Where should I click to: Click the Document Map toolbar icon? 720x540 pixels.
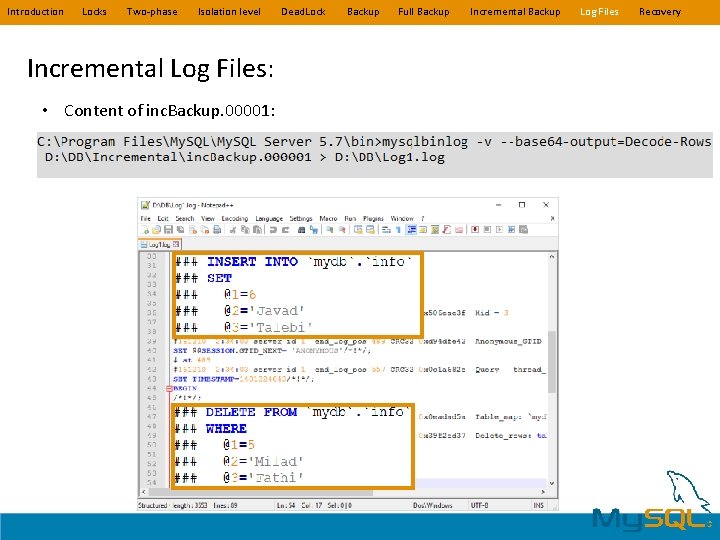tap(435, 230)
